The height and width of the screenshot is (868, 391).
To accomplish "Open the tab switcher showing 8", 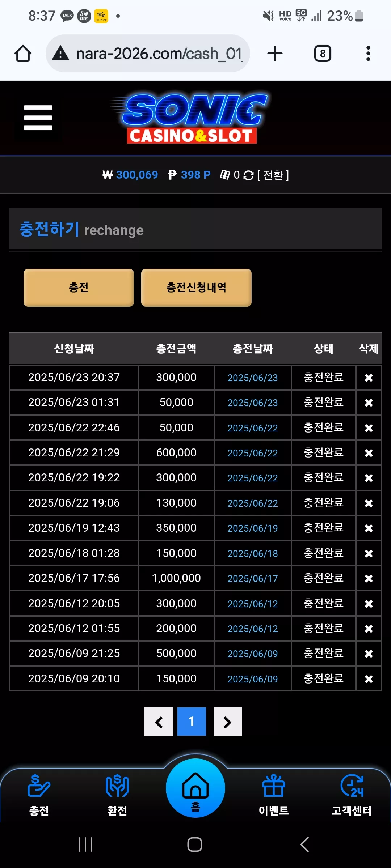I will point(323,54).
